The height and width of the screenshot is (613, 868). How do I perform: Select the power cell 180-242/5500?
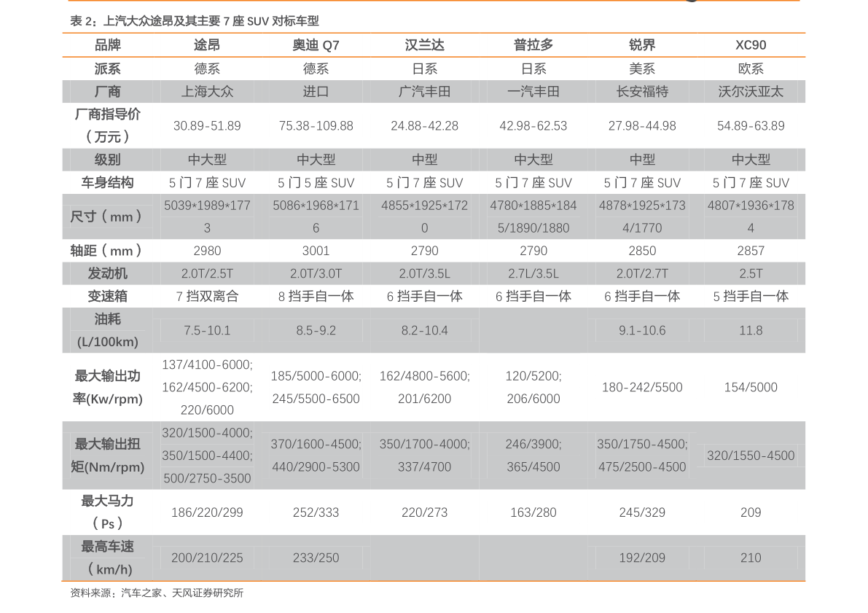click(642, 387)
